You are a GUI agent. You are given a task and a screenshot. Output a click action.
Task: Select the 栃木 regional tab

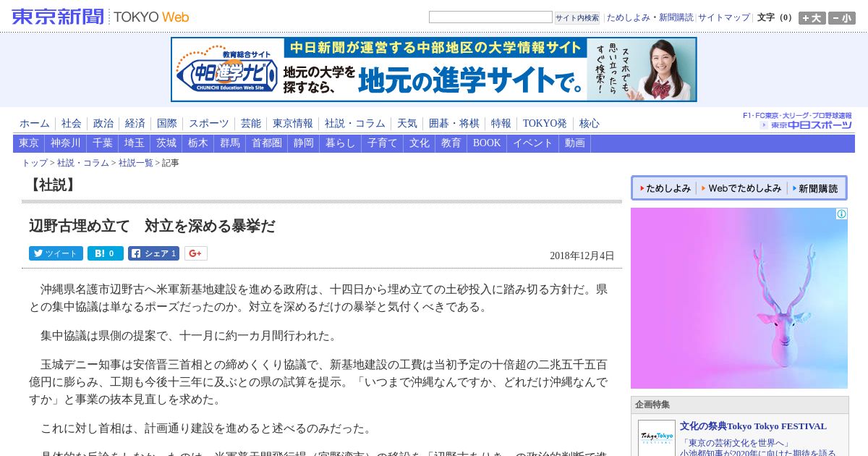198,143
